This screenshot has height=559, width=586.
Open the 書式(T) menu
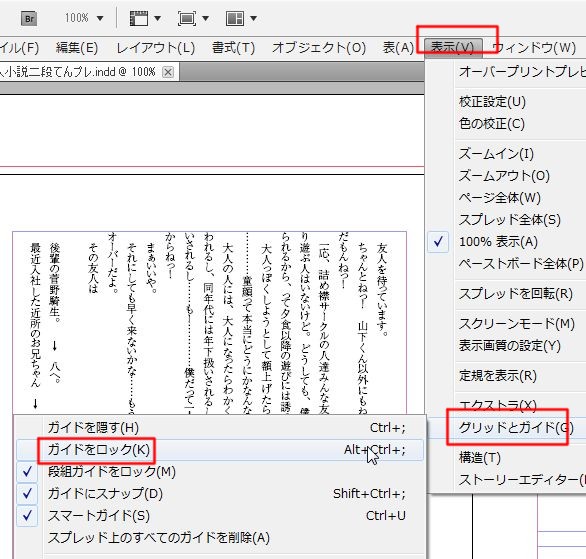click(x=234, y=48)
